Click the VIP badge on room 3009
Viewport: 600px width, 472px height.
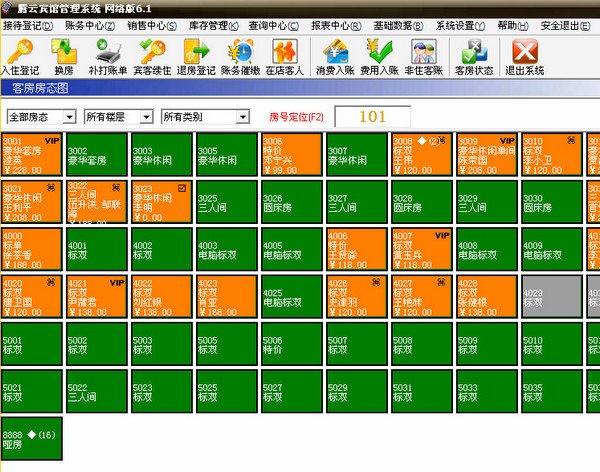pyautogui.click(x=507, y=141)
